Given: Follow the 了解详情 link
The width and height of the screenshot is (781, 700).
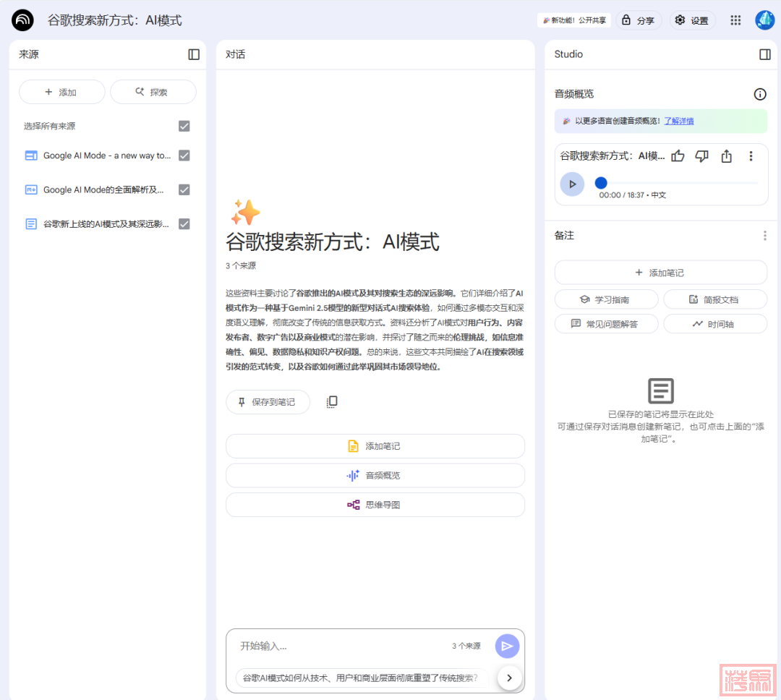Looking at the screenshot, I should pos(679,121).
